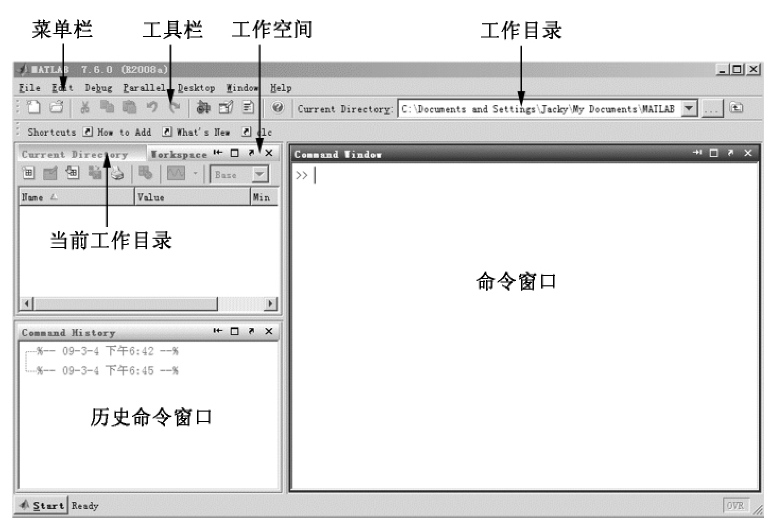The height and width of the screenshot is (532, 779).
Task: Open Help using the question mark icon
Action: tap(278, 108)
